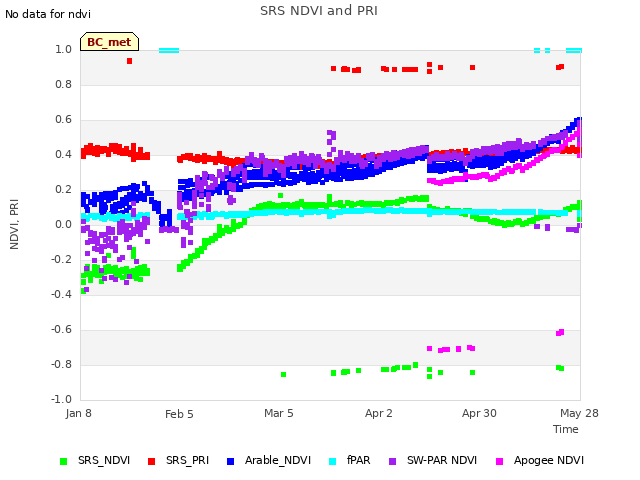Click the Jan 8 axis tick label
The width and height of the screenshot is (640, 480).
coord(78,413)
